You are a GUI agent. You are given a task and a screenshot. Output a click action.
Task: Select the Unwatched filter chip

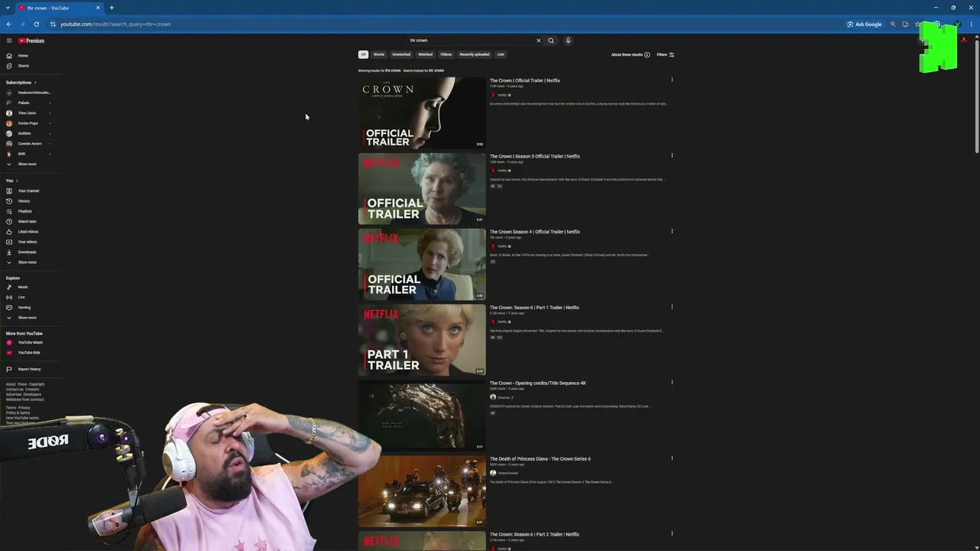point(401,54)
